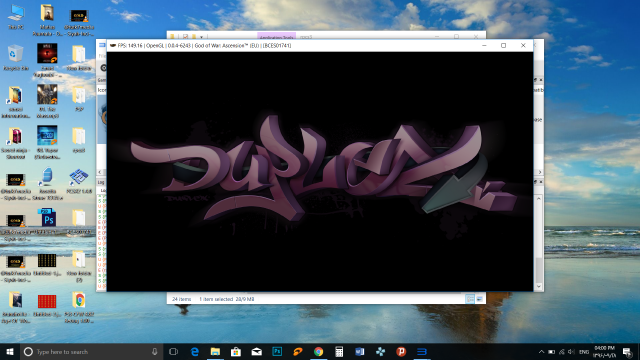
Task: Open Microsoft Store from the taskbar
Action: click(x=236, y=351)
